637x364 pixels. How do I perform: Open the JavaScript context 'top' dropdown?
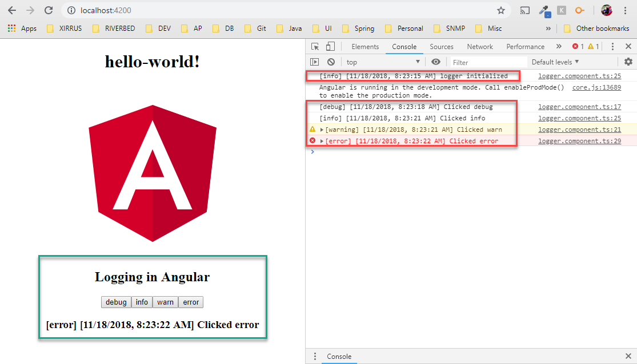tap(383, 62)
